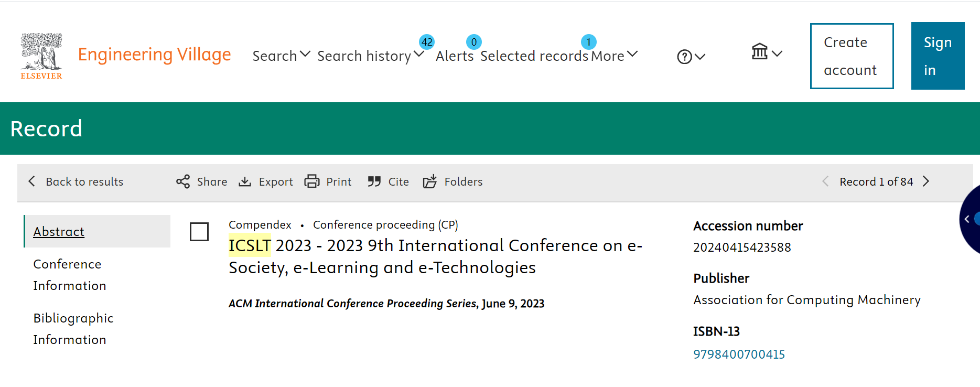Click the Print printer icon
This screenshot has height=387, width=980.
[x=312, y=181]
